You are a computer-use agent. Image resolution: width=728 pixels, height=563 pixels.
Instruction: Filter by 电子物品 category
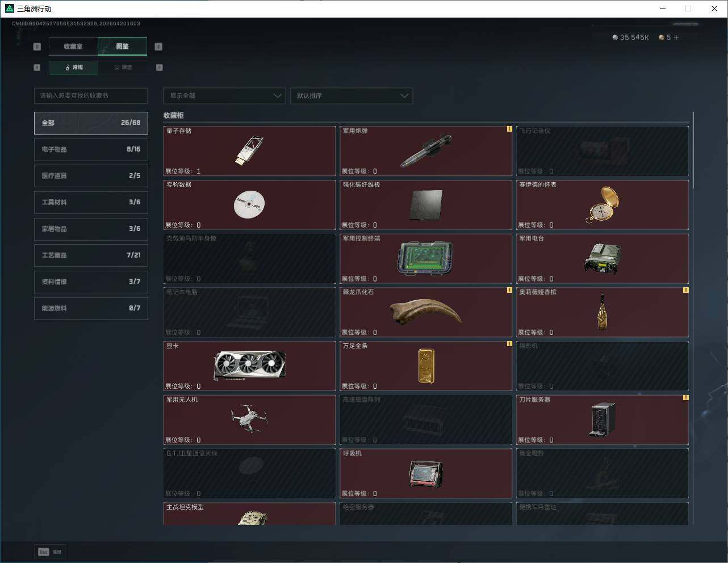click(x=91, y=149)
